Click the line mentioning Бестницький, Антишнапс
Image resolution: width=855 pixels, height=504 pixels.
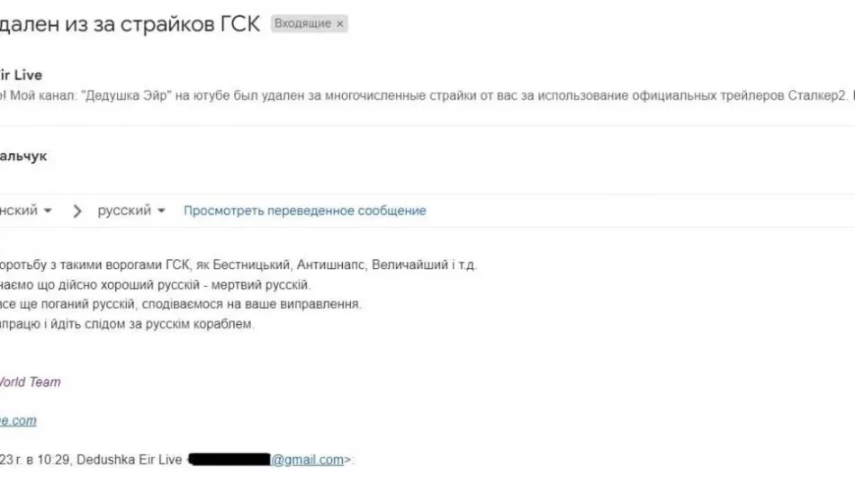click(238, 265)
